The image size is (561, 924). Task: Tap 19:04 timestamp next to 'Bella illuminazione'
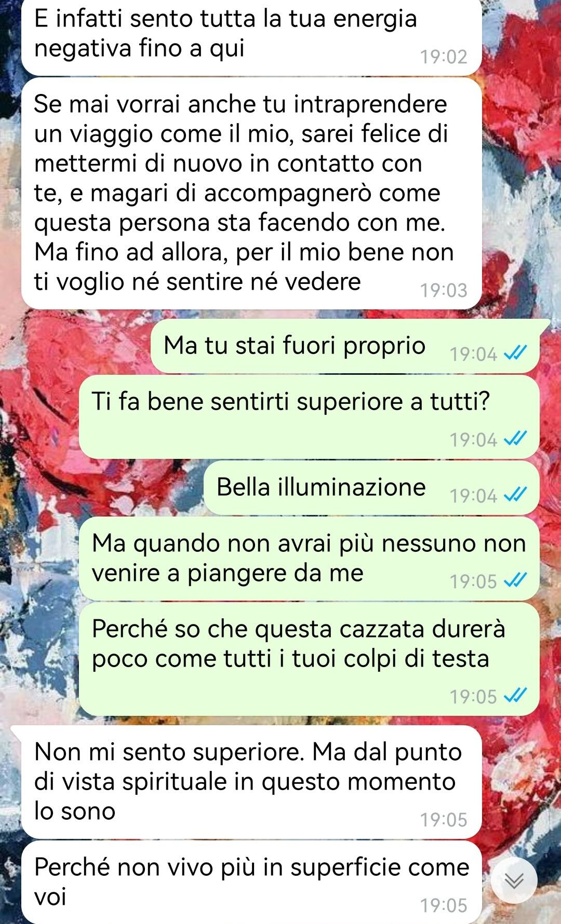point(473,496)
